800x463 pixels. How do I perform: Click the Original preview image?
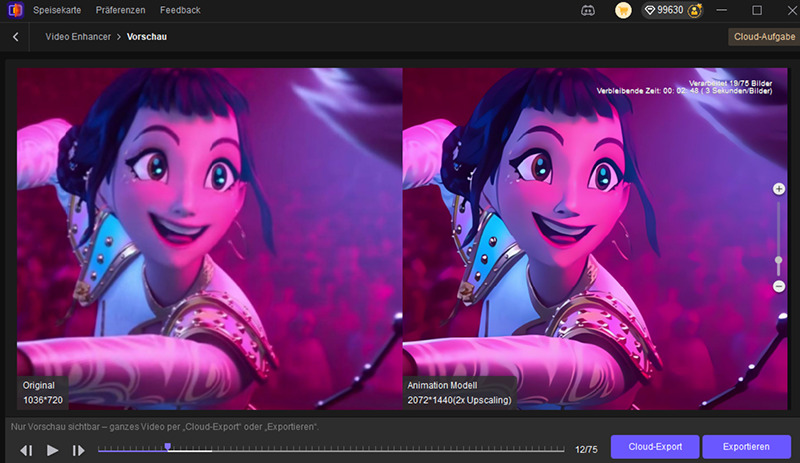click(x=210, y=238)
